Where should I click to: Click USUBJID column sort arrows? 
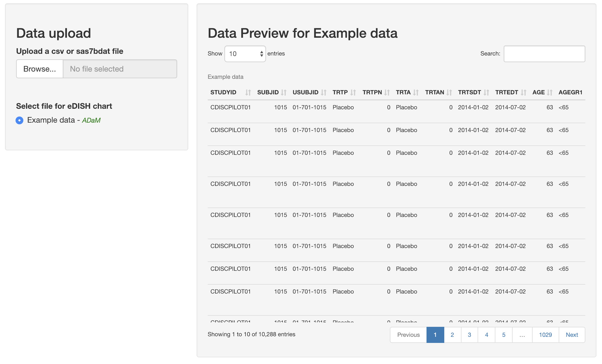[x=323, y=92]
